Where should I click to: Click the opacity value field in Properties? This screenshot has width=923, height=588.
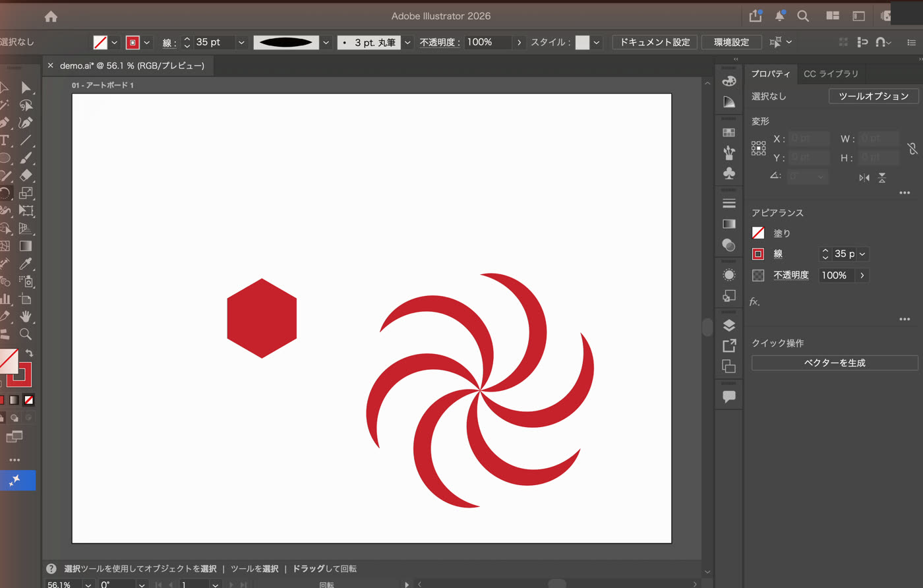coord(837,276)
